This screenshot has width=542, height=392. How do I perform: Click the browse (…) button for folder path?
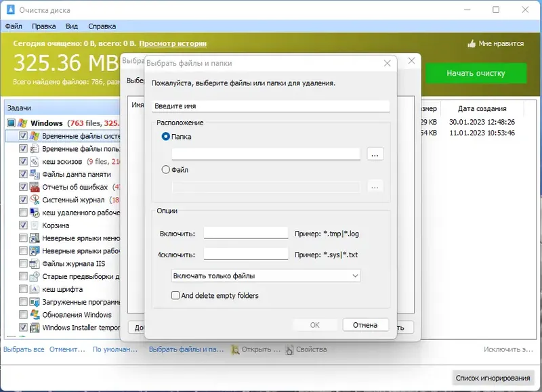pos(375,154)
